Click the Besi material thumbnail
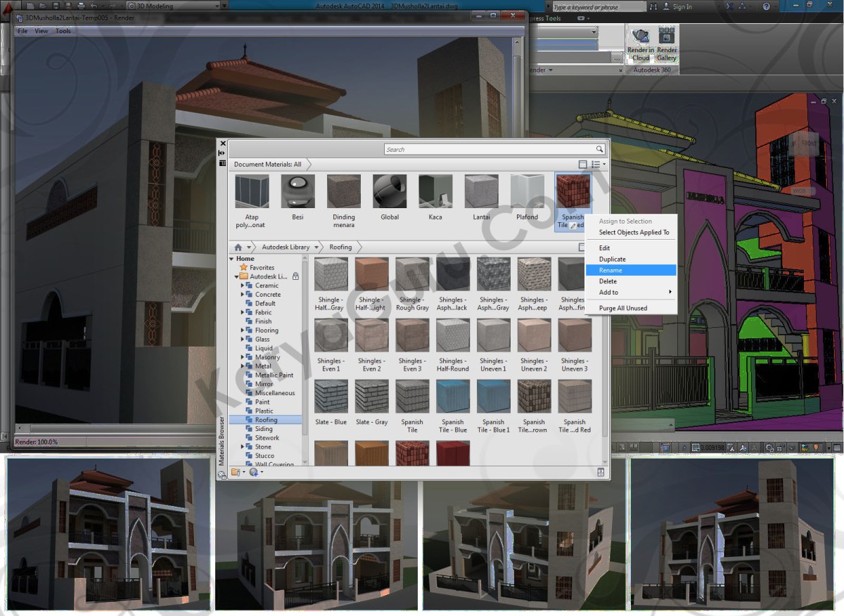 click(298, 190)
